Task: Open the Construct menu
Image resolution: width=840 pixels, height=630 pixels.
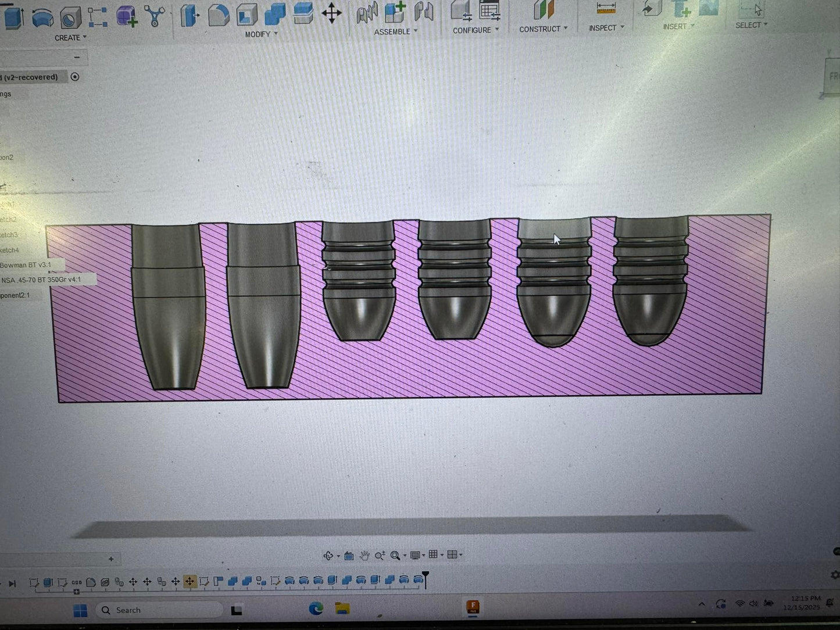Action: click(x=542, y=28)
